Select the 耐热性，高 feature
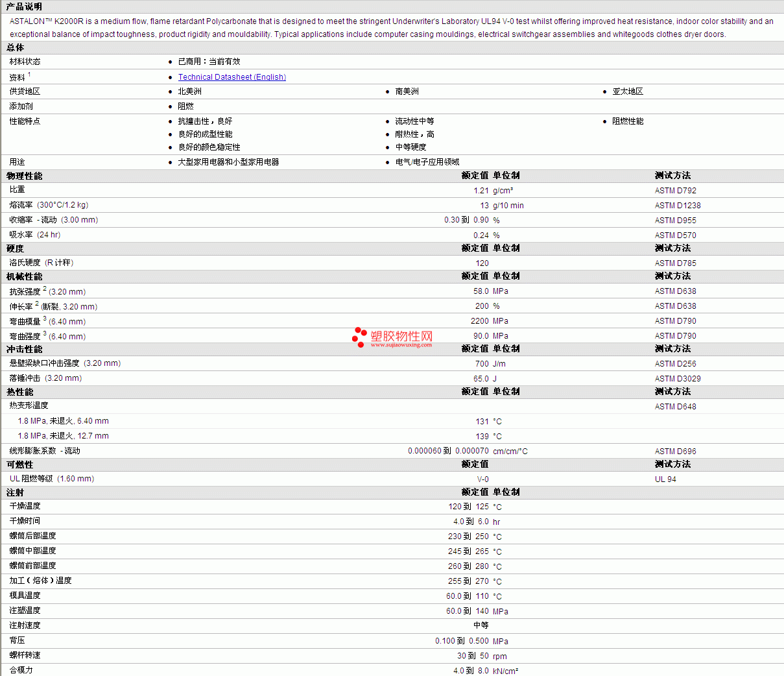Screen dimensions: 784x676 pyautogui.click(x=415, y=134)
